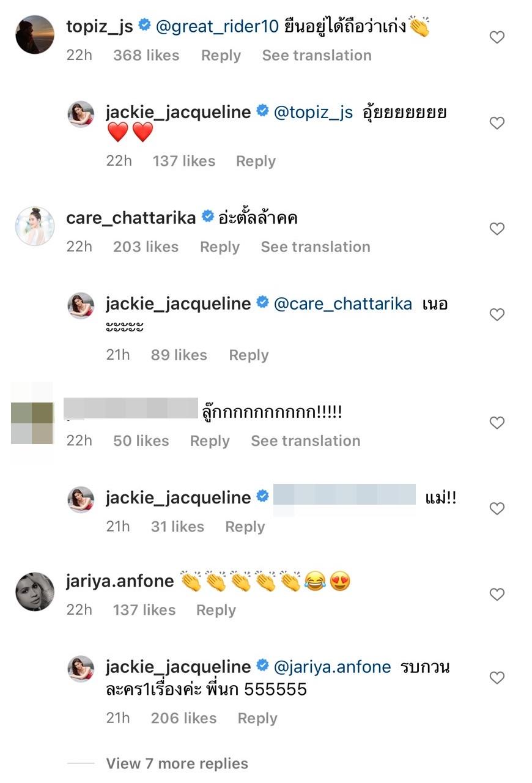Open the @topiz_js mention in jackie's reply

[x=313, y=113]
